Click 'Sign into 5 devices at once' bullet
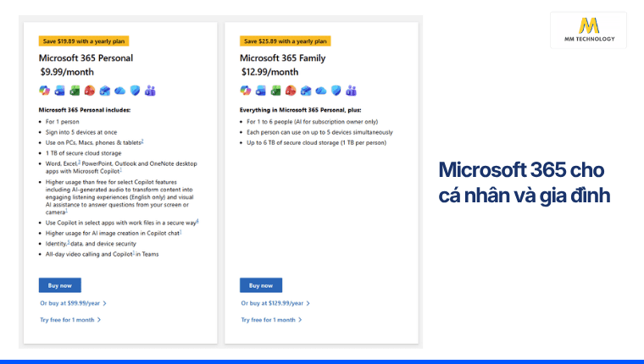Image resolution: width=644 pixels, height=364 pixels. (81, 132)
